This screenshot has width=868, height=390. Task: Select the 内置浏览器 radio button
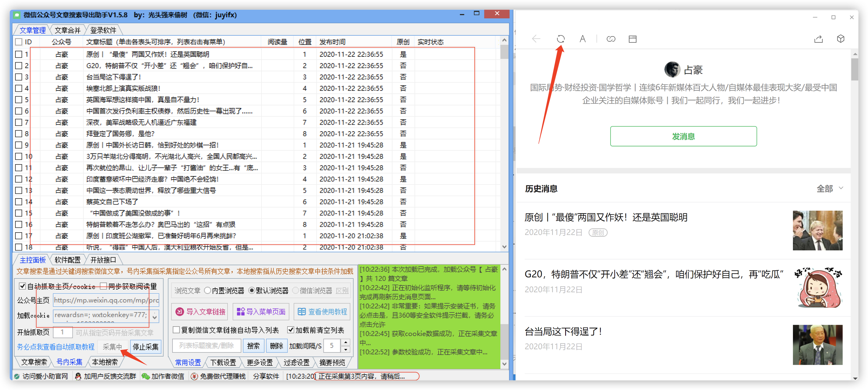[x=208, y=290]
